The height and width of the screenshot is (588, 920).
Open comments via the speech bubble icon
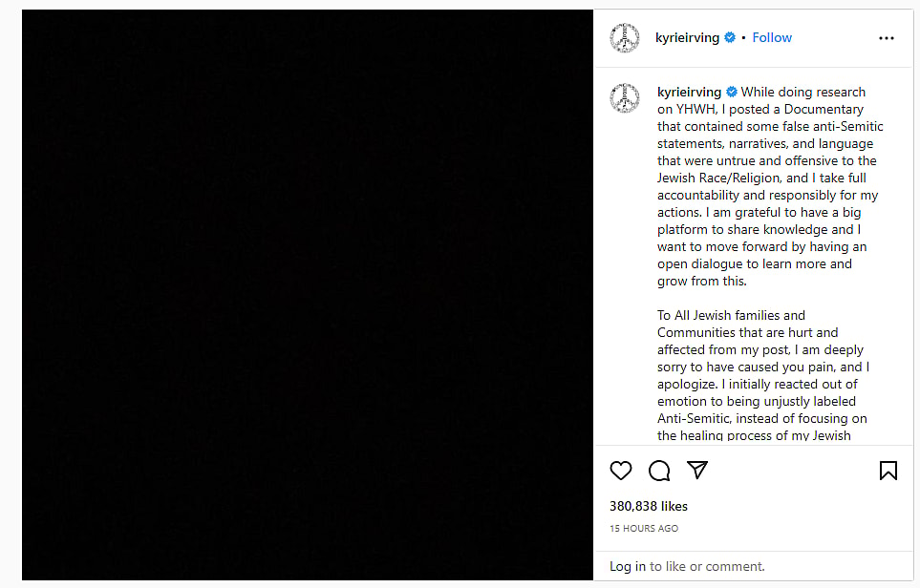pos(659,471)
